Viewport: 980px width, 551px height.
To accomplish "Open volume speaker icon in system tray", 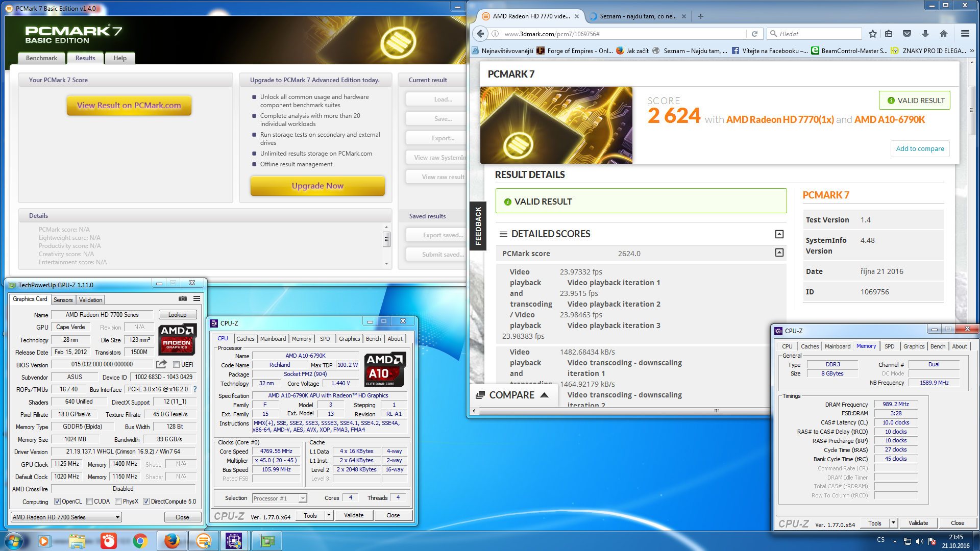I will click(x=920, y=541).
